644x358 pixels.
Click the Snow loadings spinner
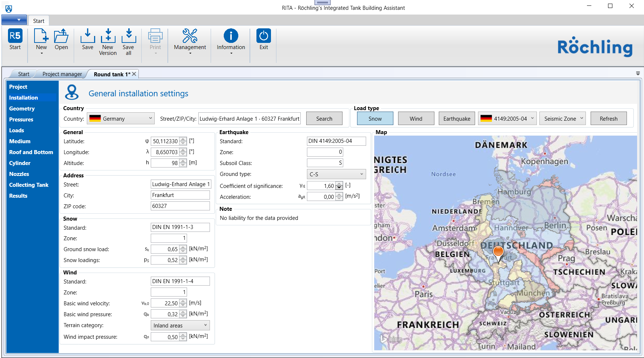[x=183, y=260]
